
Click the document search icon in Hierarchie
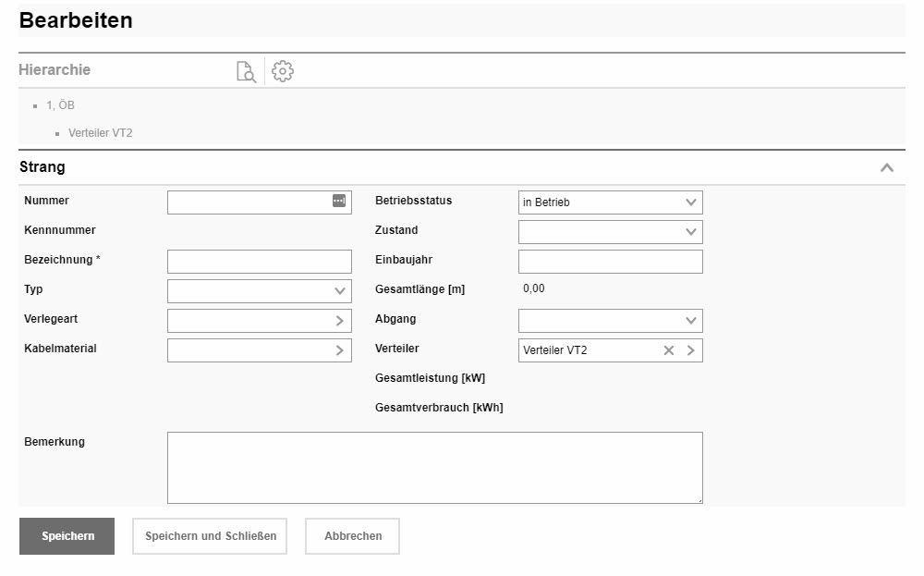coord(246,71)
